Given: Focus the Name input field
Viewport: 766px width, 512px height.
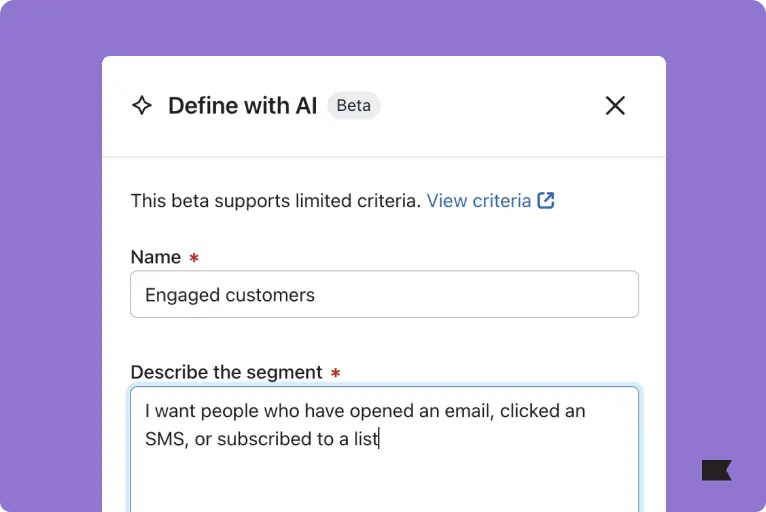Looking at the screenshot, I should [384, 295].
